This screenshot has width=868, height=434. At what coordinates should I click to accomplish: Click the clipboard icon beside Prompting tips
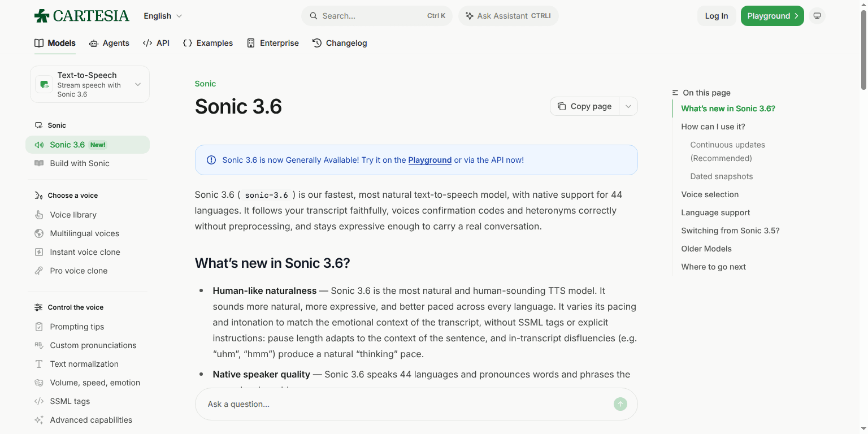coord(39,327)
